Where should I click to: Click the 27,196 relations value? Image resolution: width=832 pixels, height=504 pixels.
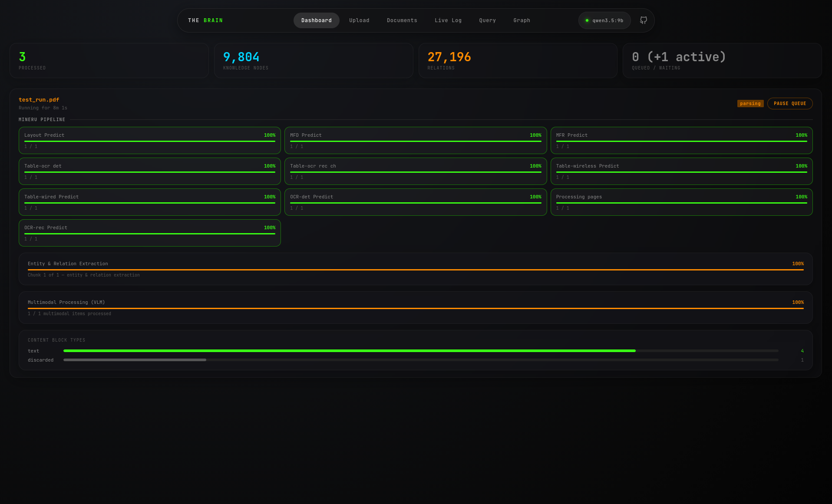[x=449, y=57]
